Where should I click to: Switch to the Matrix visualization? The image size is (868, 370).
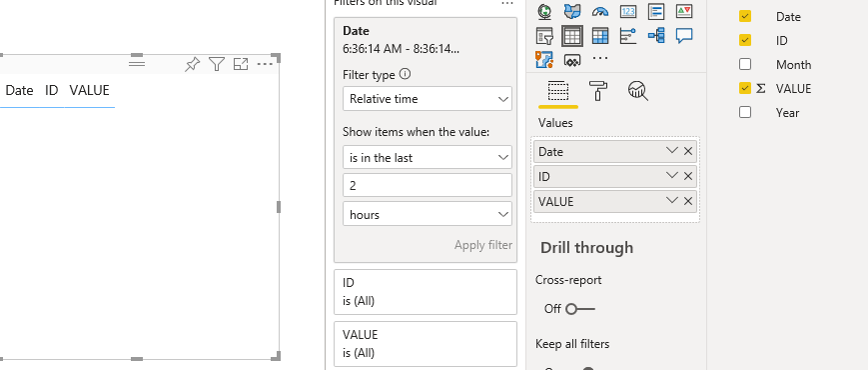(x=600, y=36)
